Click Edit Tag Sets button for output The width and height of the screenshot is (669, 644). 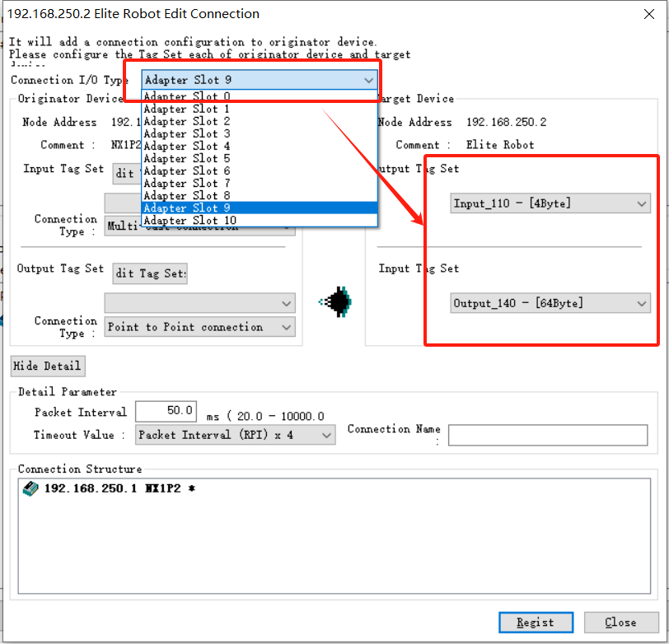click(150, 273)
